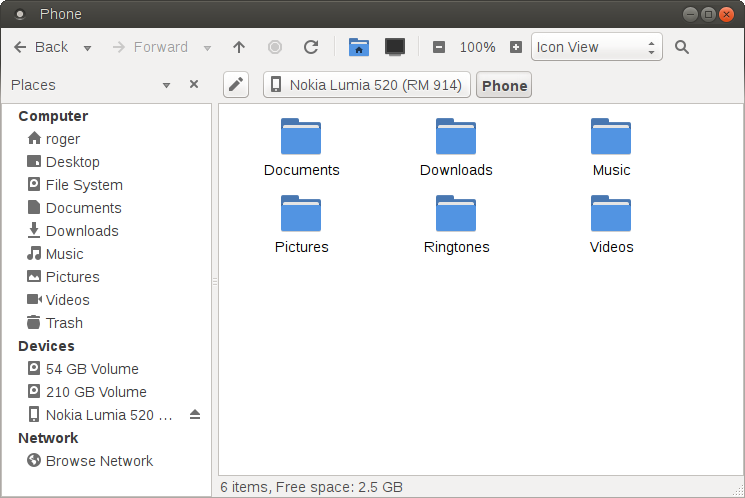Screen dimensions: 745x498
Task: Open Browse Network in the sidebar
Action: [107, 460]
